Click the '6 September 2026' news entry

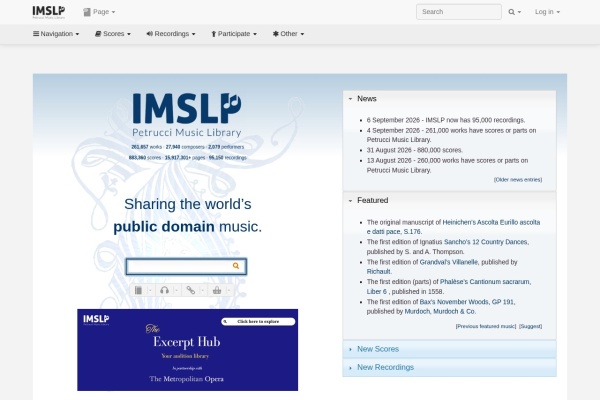(446, 120)
